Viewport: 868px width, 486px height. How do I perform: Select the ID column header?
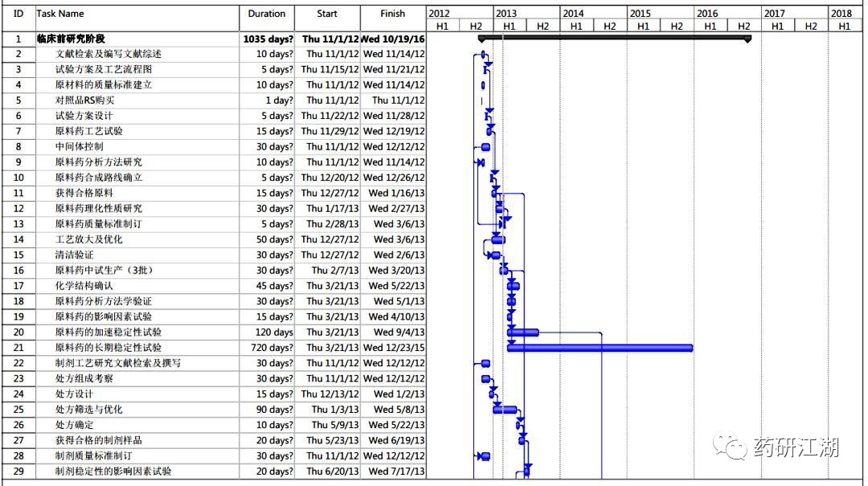pyautogui.click(x=18, y=18)
